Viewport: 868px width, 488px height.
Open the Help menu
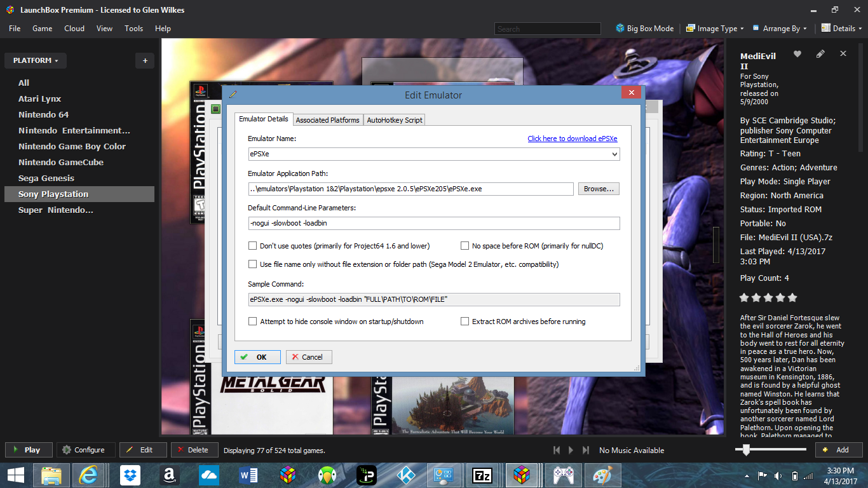coord(163,29)
